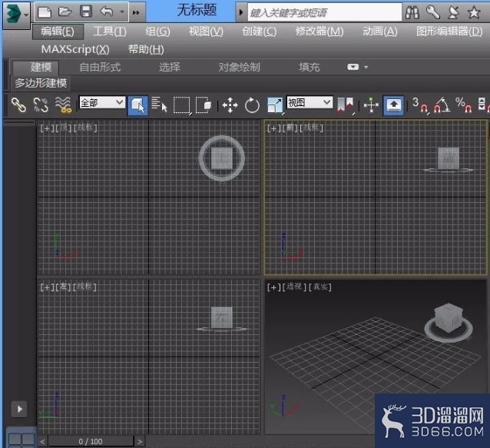The height and width of the screenshot is (448, 490).
Task: Toggle Angle Snap
Action: [x=442, y=105]
